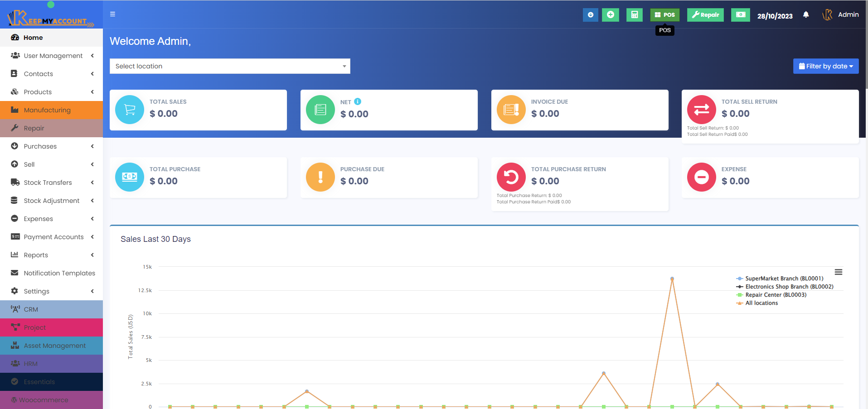Open the chart export hamburger menu

pos(839,272)
